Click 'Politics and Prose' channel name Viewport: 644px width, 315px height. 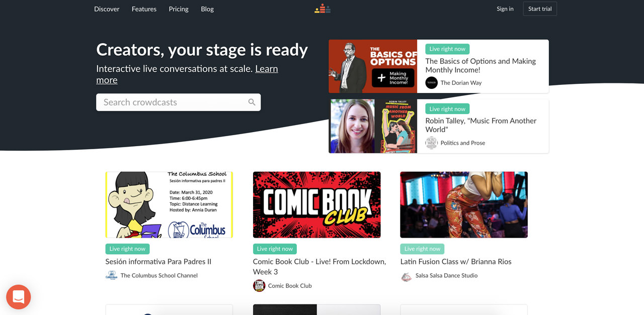pyautogui.click(x=463, y=143)
